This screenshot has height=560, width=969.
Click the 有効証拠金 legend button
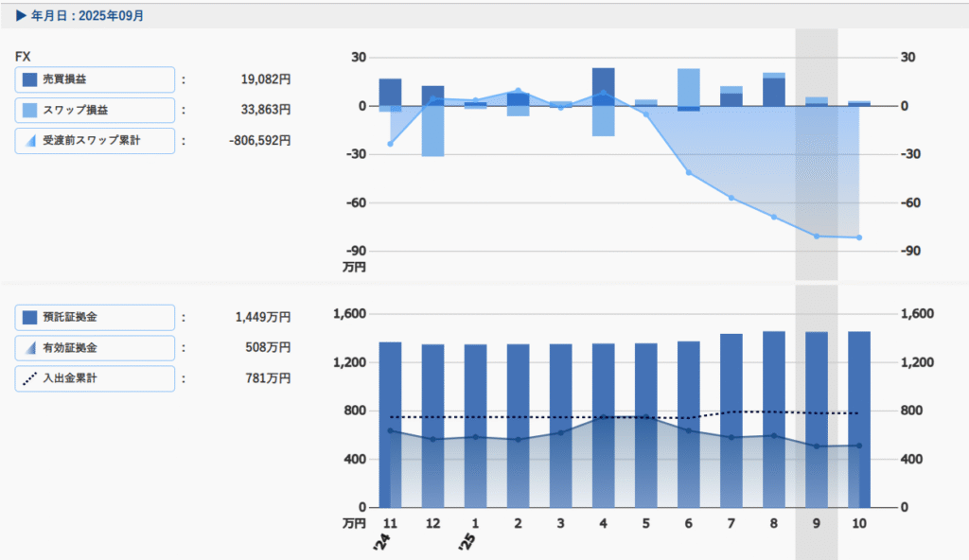95,348
